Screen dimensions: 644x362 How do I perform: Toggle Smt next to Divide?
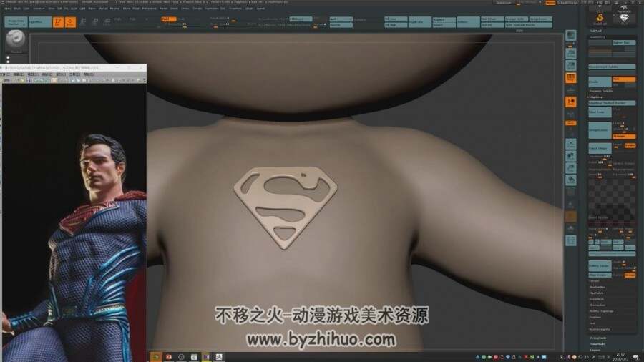pyautogui.click(x=624, y=79)
